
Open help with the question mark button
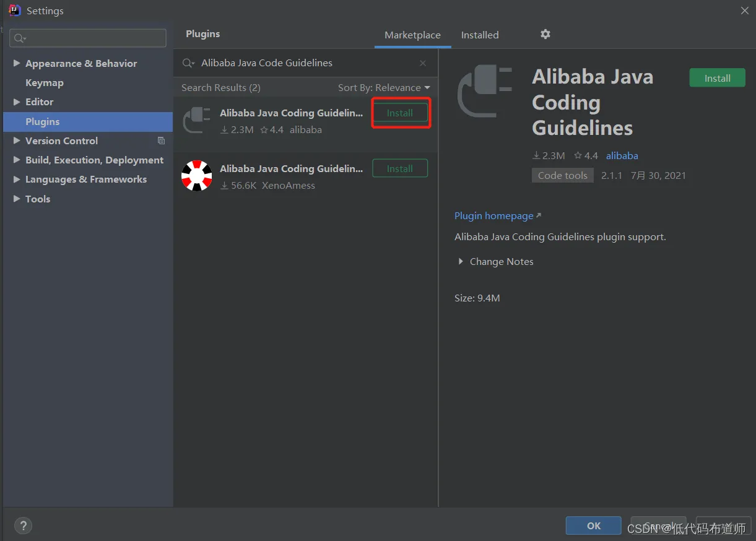(x=23, y=526)
